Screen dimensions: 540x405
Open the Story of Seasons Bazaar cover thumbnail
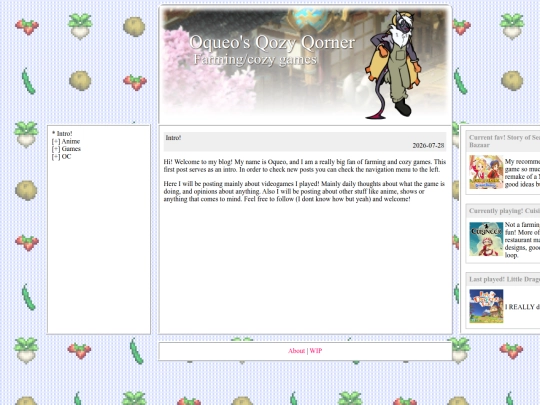[x=486, y=172]
